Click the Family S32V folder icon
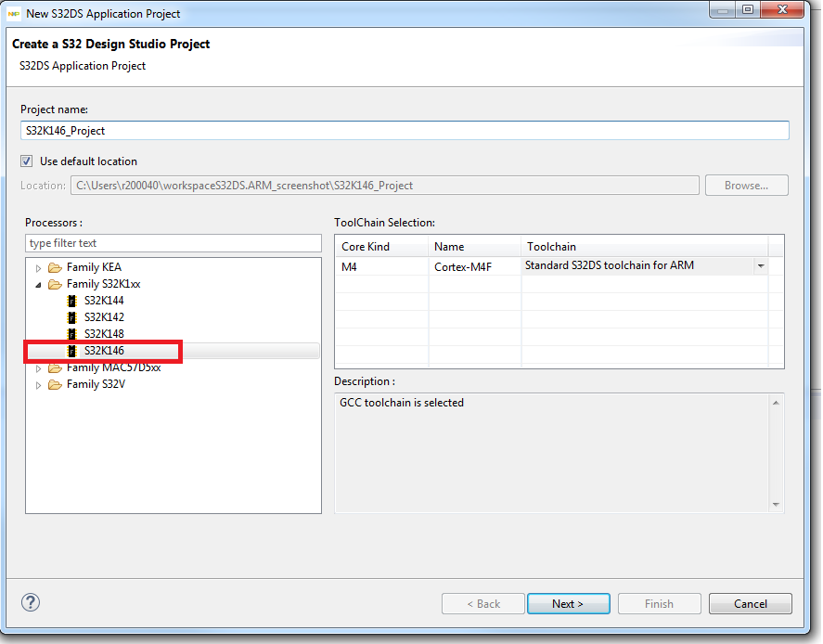This screenshot has height=644, width=823. pyautogui.click(x=55, y=385)
